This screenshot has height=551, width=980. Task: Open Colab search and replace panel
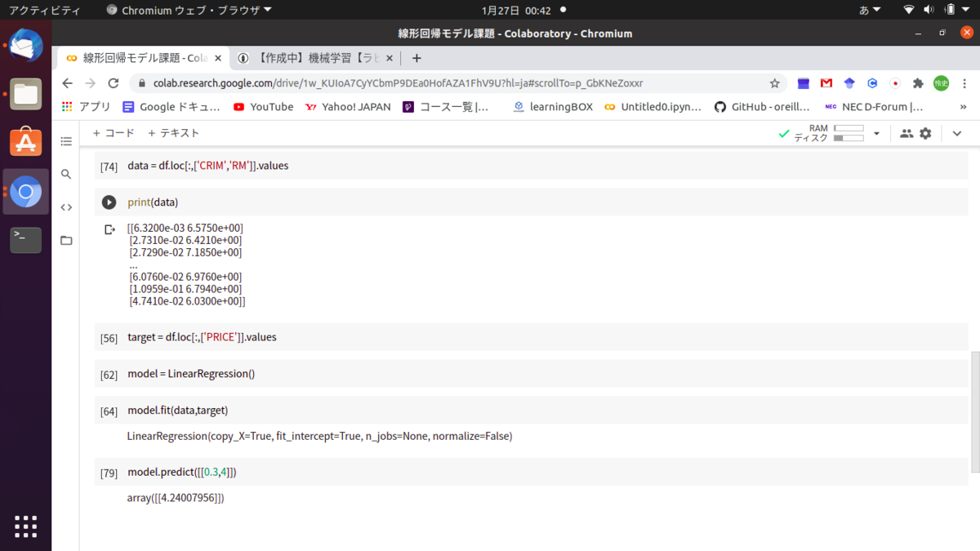[66, 174]
